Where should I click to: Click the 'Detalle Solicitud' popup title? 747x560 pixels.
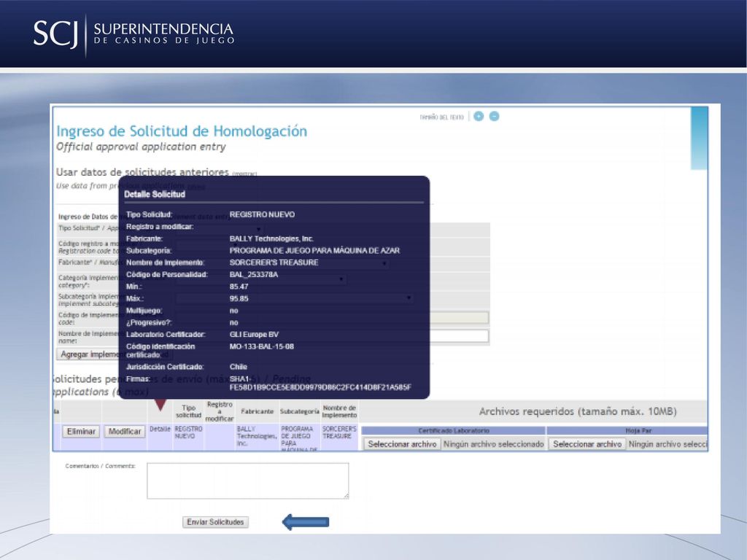click(x=155, y=194)
